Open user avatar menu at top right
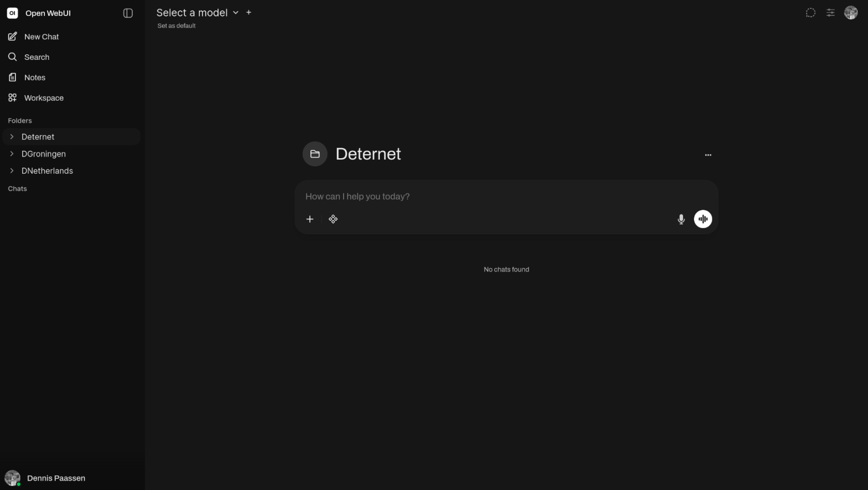 pyautogui.click(x=851, y=13)
